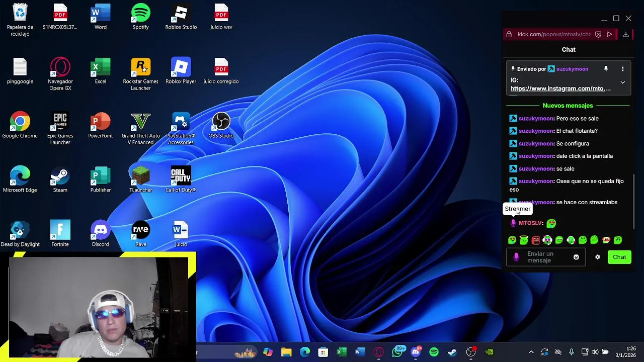Viewport: 644px width, 362px height.
Task: Expand the pinned IG message chevron
Action: [622, 82]
